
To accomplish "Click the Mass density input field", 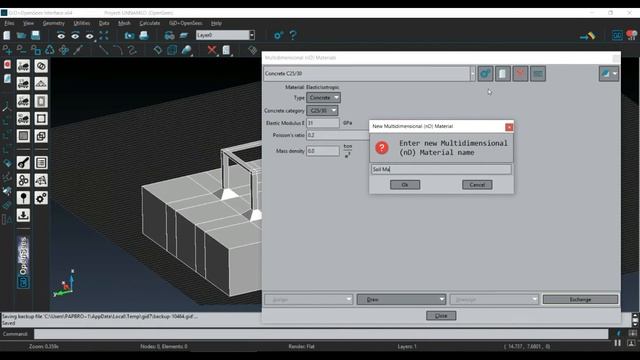I will coord(323,151).
